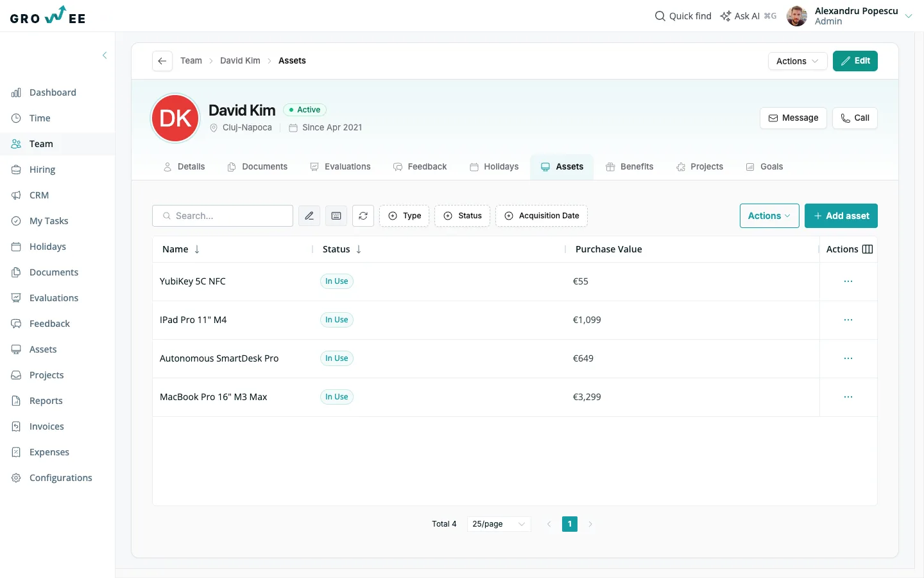Go to Dashboard in the sidebar
The image size is (924, 578).
tap(57, 92)
